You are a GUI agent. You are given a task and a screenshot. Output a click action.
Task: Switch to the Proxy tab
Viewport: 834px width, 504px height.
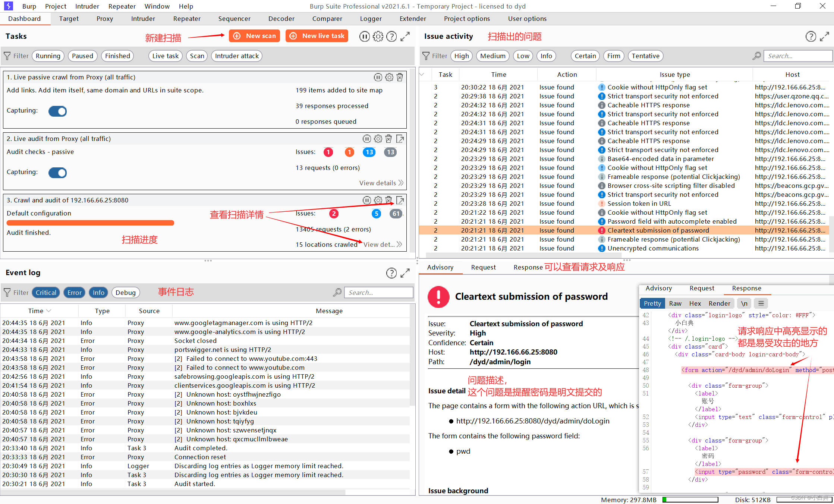click(104, 19)
